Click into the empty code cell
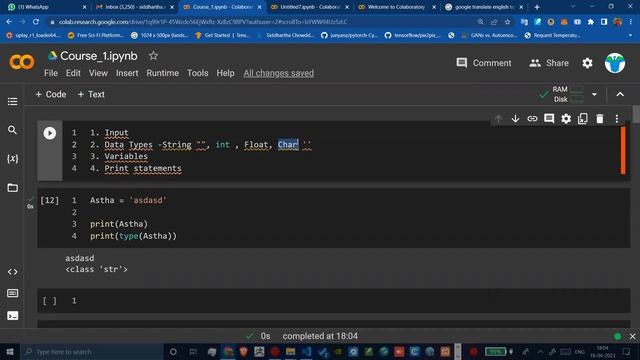Viewport: 640px width, 360px height. tap(351, 301)
